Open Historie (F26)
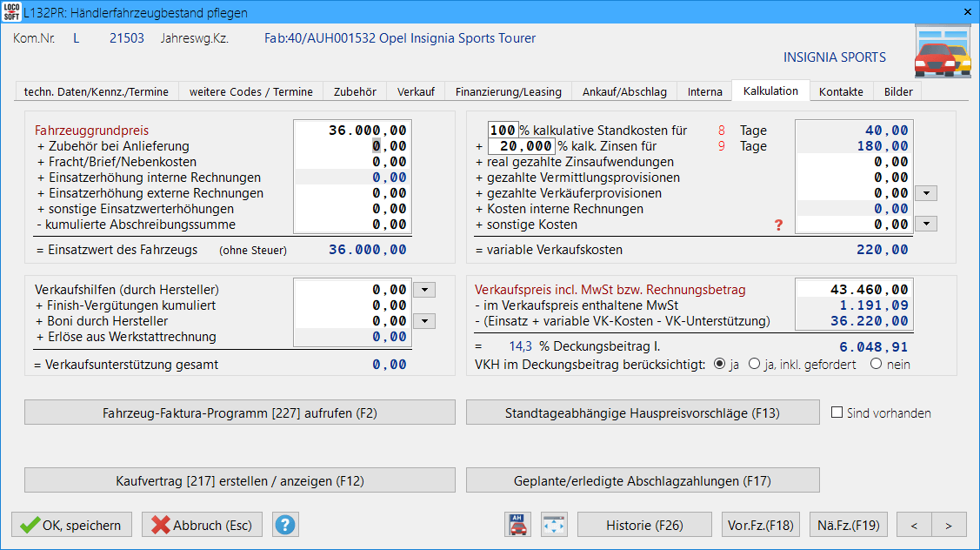The width and height of the screenshot is (980, 550). coord(643,525)
